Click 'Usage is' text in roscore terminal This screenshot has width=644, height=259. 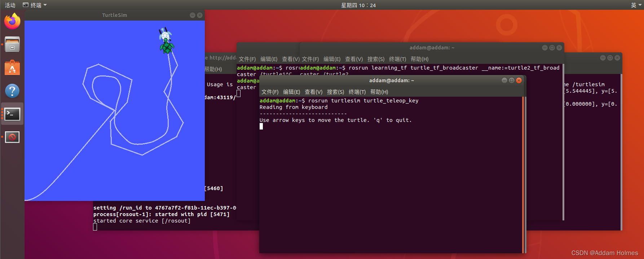(220, 84)
